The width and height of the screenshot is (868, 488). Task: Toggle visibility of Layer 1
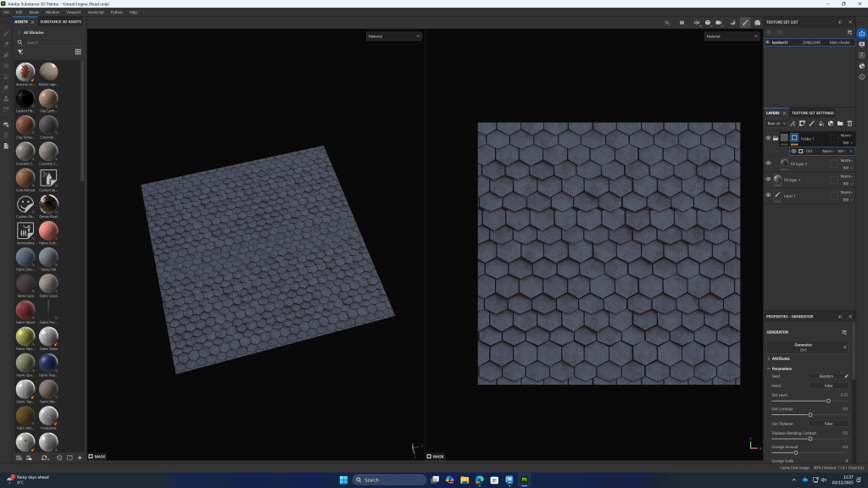pos(768,195)
